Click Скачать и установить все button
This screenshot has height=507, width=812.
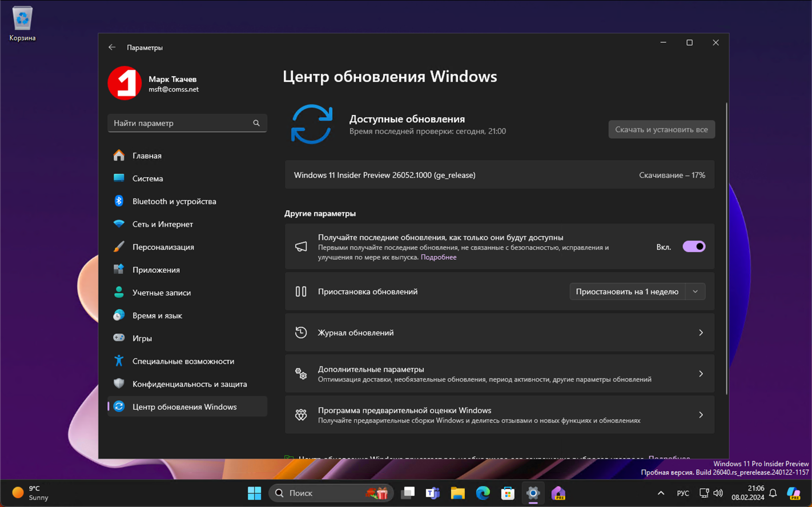[661, 129]
